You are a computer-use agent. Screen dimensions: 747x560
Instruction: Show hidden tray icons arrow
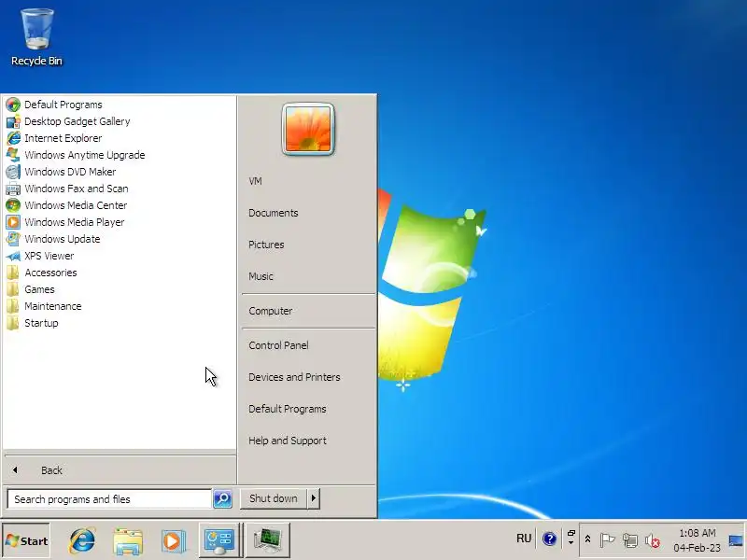pyautogui.click(x=587, y=539)
